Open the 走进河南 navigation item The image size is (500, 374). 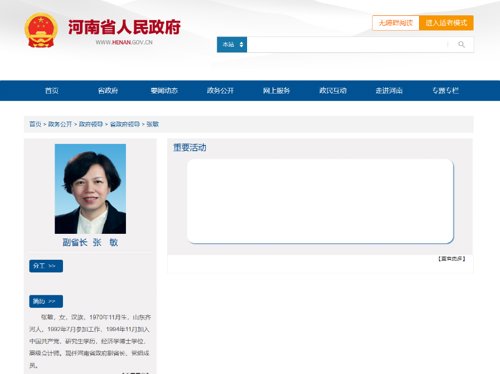(389, 91)
